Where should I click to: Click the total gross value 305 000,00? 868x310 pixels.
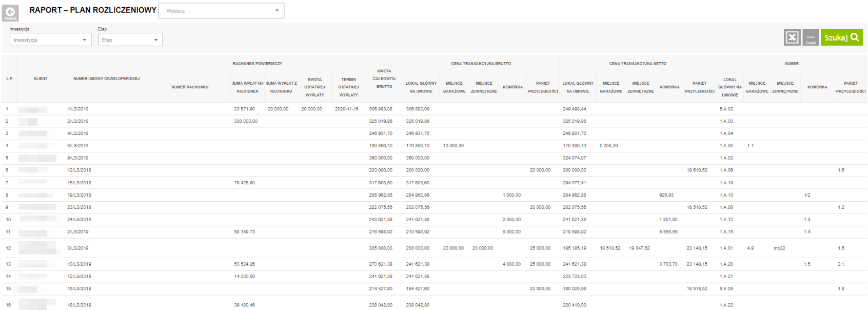pyautogui.click(x=381, y=248)
